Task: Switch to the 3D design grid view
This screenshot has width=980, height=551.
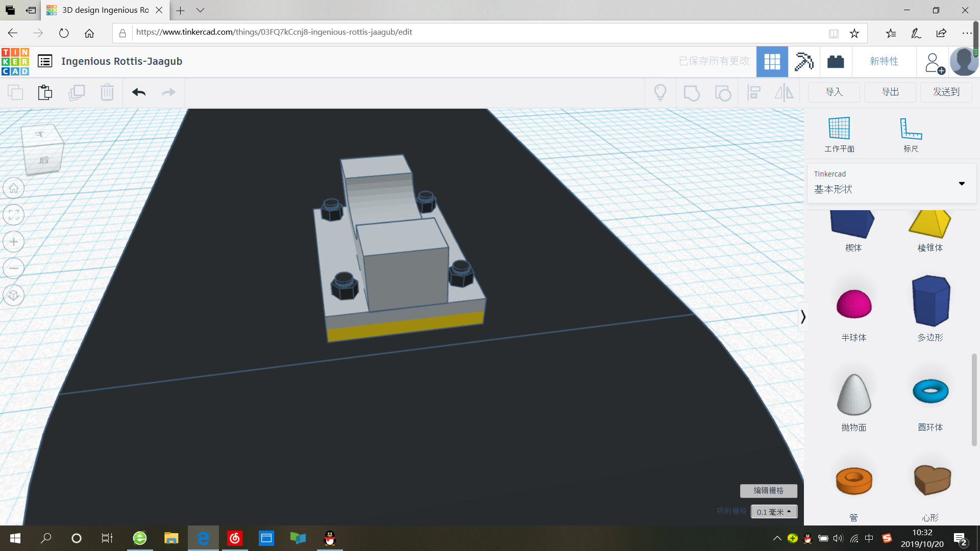Action: [x=772, y=62]
